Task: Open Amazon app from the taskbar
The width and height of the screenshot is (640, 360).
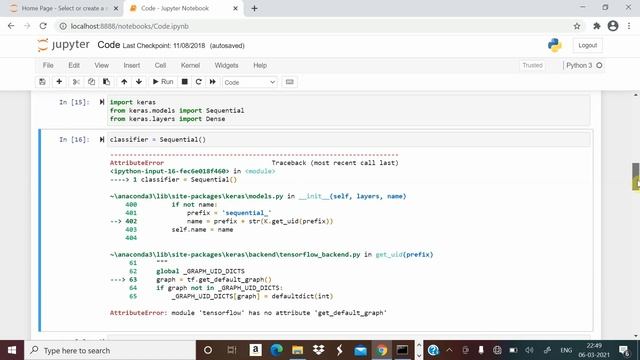Action: coord(256,350)
